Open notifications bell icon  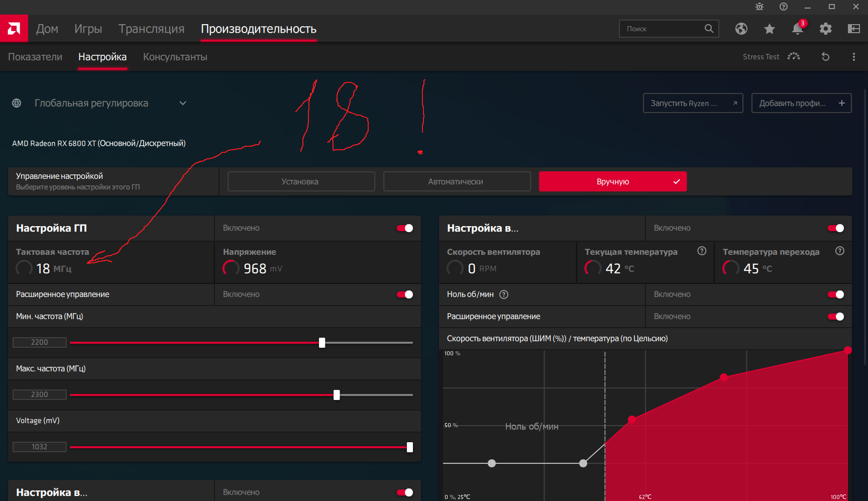[798, 28]
